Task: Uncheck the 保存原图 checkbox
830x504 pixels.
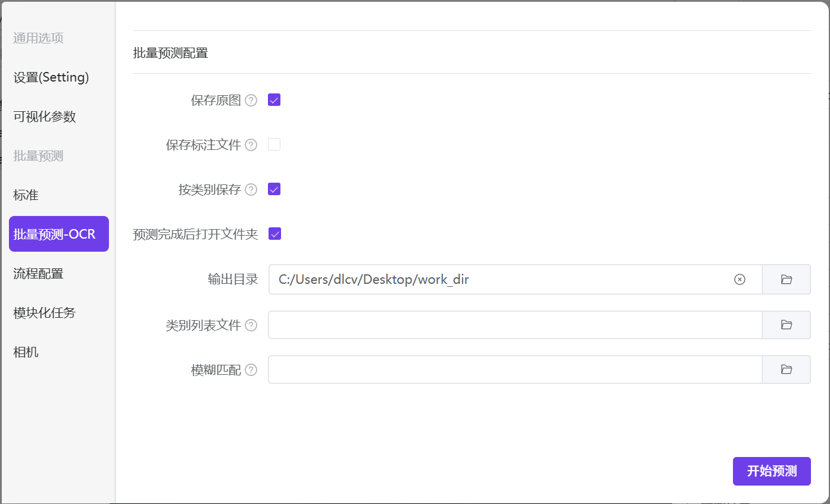Action: point(274,100)
